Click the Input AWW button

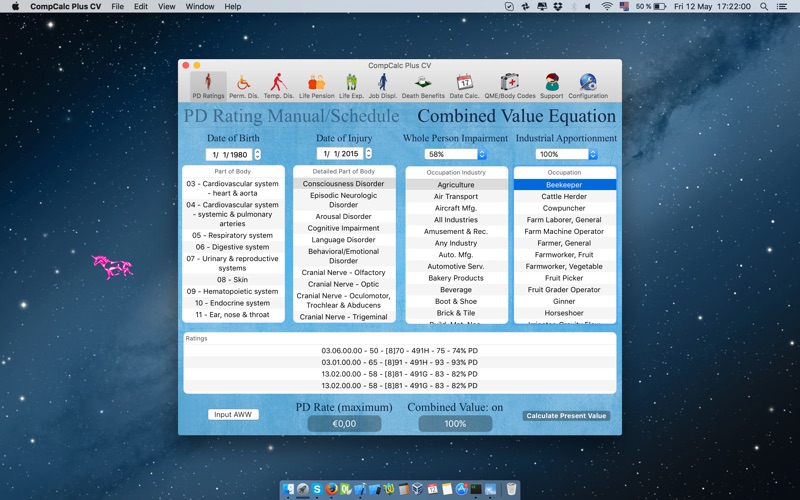[x=233, y=414]
